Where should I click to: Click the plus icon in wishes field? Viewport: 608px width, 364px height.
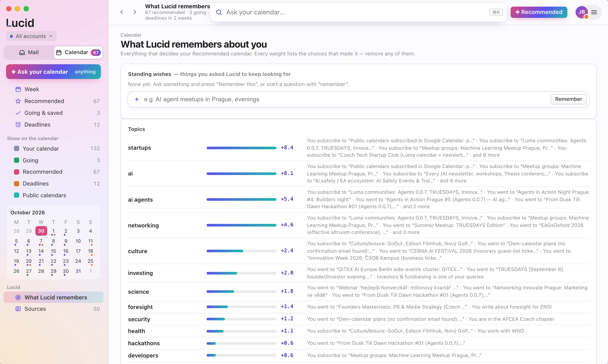[137, 99]
